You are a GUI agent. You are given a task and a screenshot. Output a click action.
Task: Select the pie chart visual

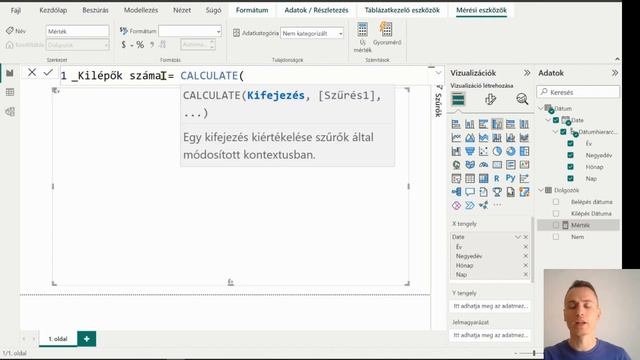coord(497,151)
